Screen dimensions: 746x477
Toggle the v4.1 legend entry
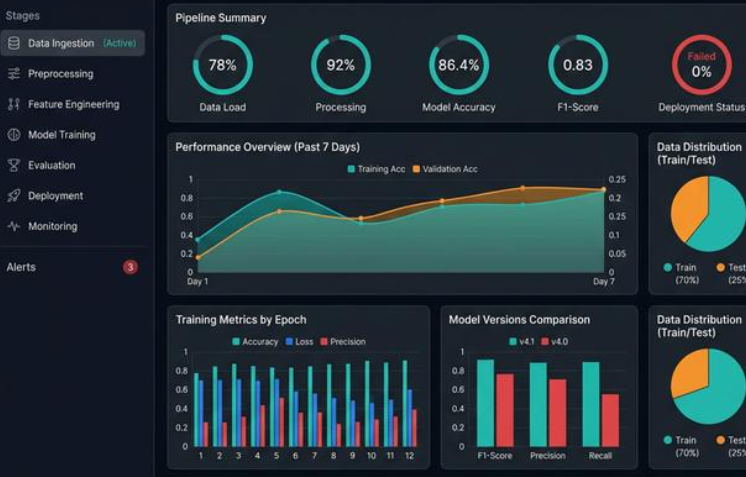click(x=522, y=341)
